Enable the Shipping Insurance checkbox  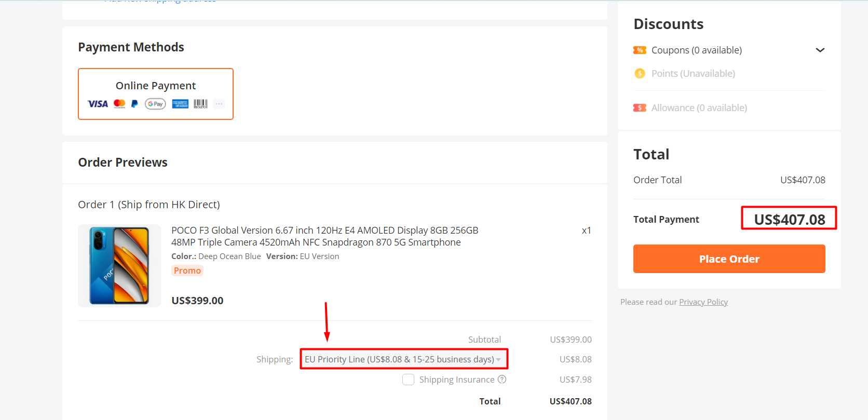point(409,380)
